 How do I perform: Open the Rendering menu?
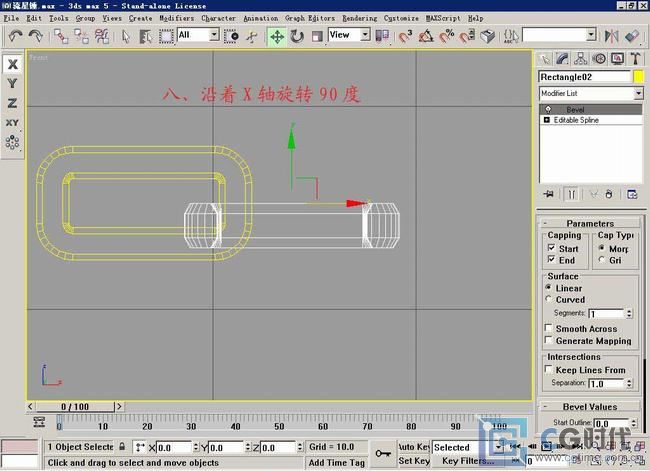click(359, 18)
